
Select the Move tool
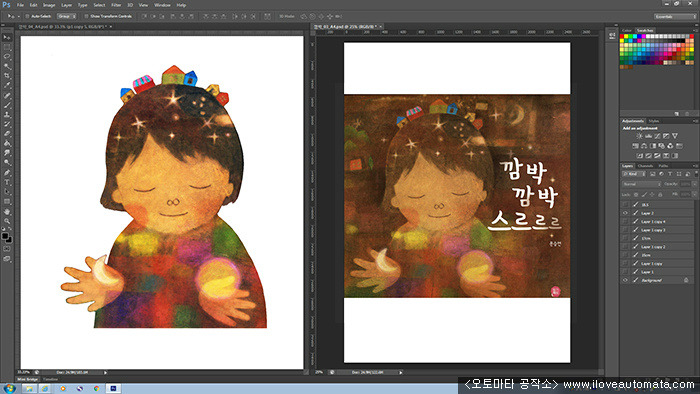pyautogui.click(x=7, y=37)
